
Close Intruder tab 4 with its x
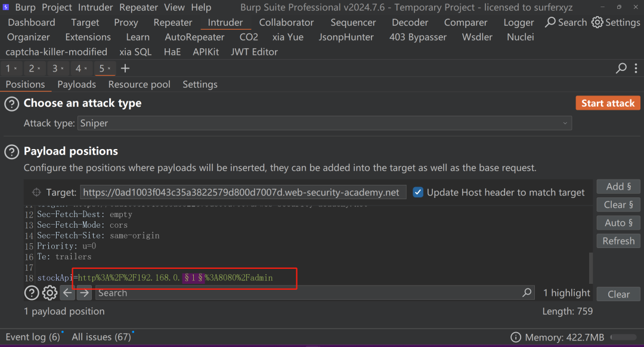[x=86, y=69]
